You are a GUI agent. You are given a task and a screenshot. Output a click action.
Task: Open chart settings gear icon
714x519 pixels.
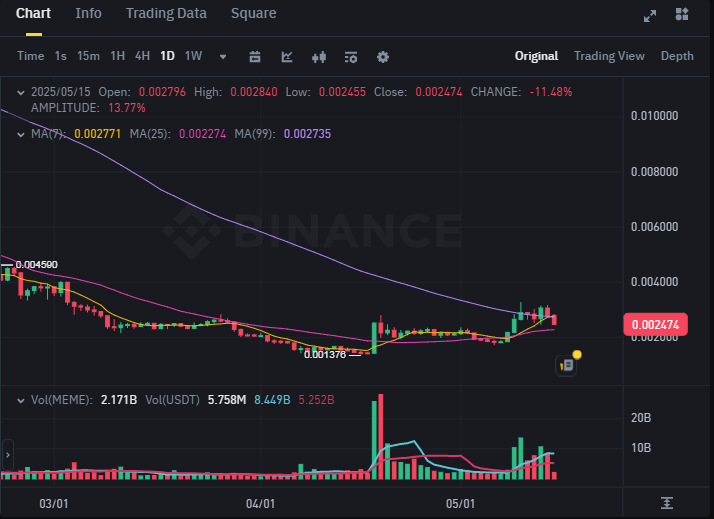pyautogui.click(x=383, y=56)
